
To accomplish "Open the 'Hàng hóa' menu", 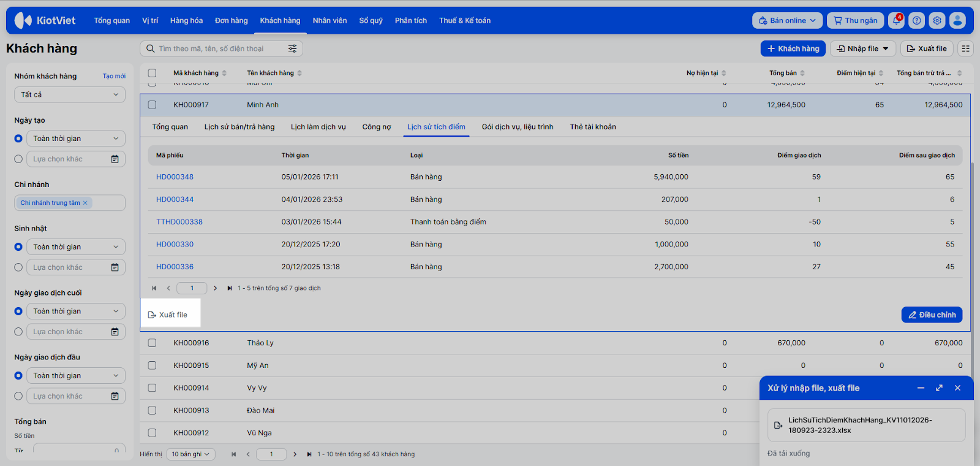I will point(186,20).
